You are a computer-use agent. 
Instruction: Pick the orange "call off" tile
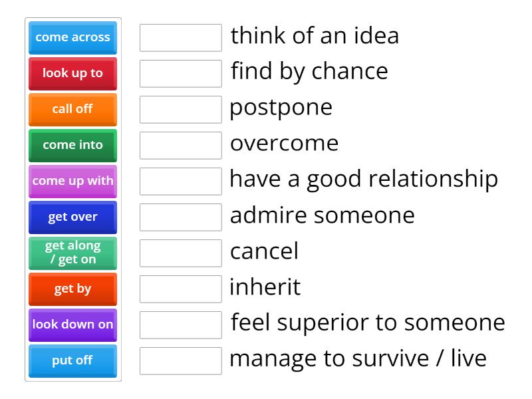[72, 109]
